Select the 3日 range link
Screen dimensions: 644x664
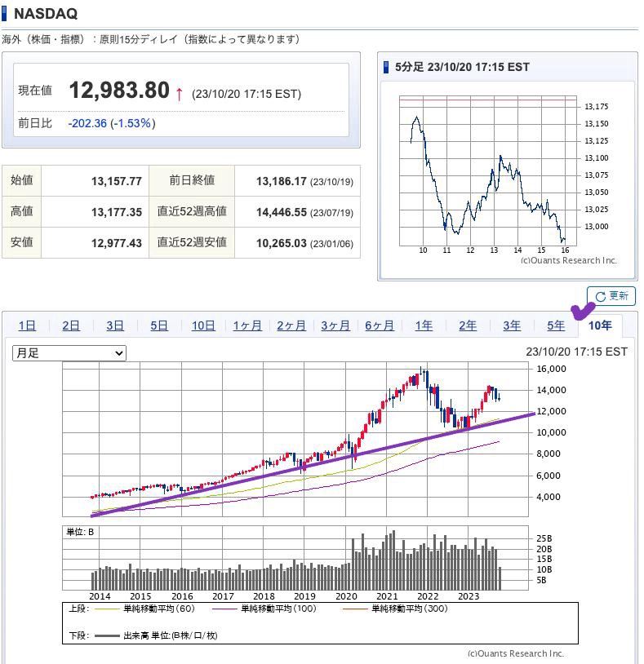point(115,325)
